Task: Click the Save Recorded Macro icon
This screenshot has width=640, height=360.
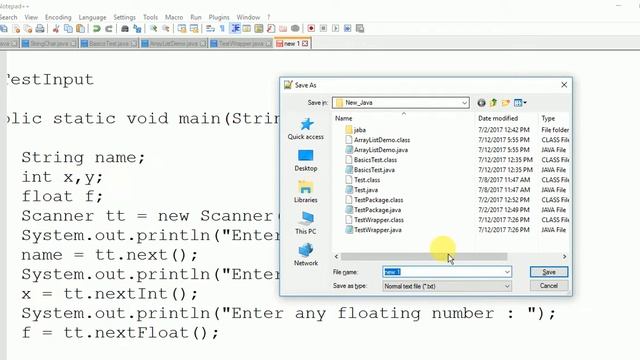Action: [x=360, y=29]
